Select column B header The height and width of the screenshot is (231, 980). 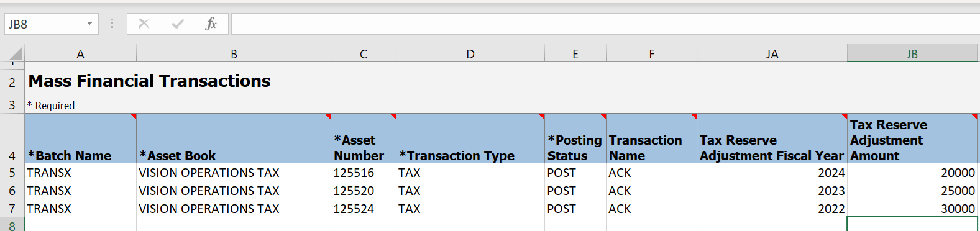234,54
